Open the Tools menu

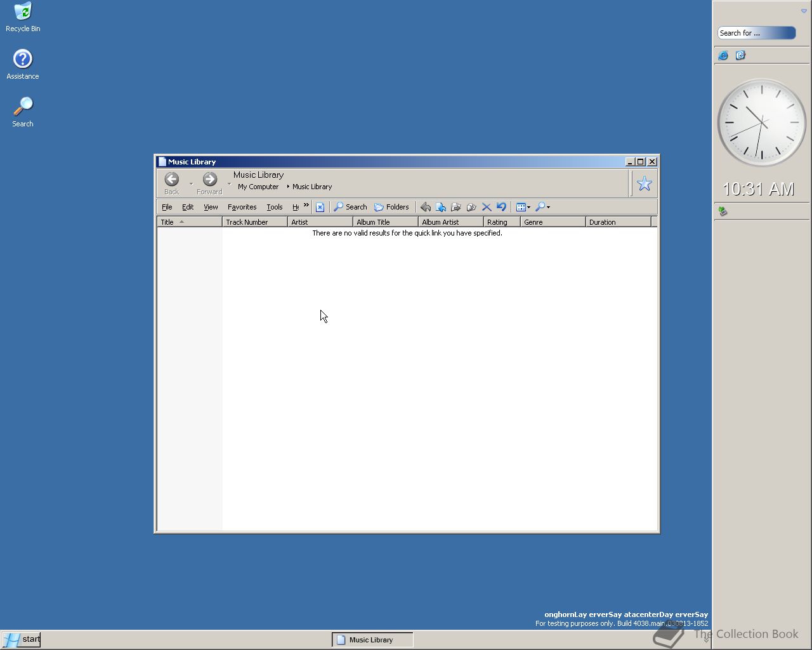(274, 207)
